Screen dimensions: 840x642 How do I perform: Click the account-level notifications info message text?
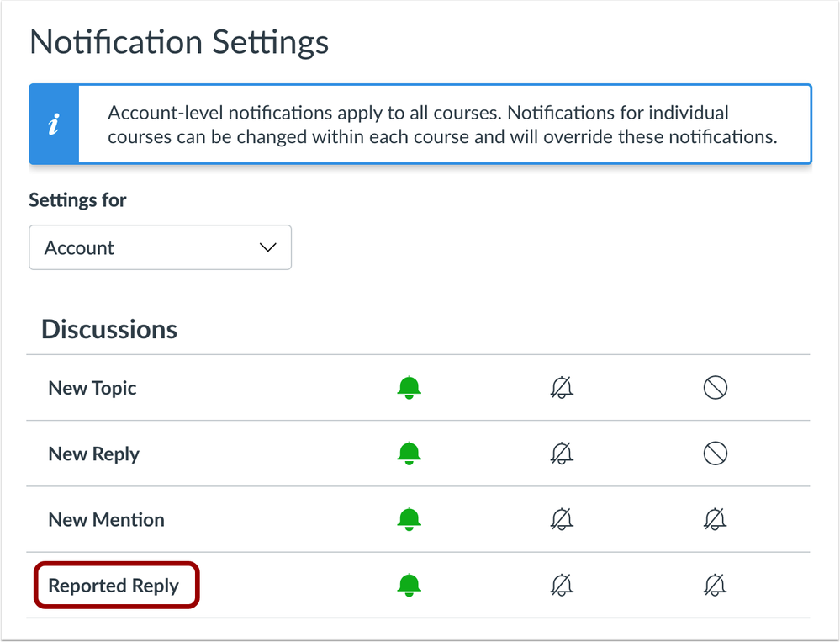click(442, 125)
